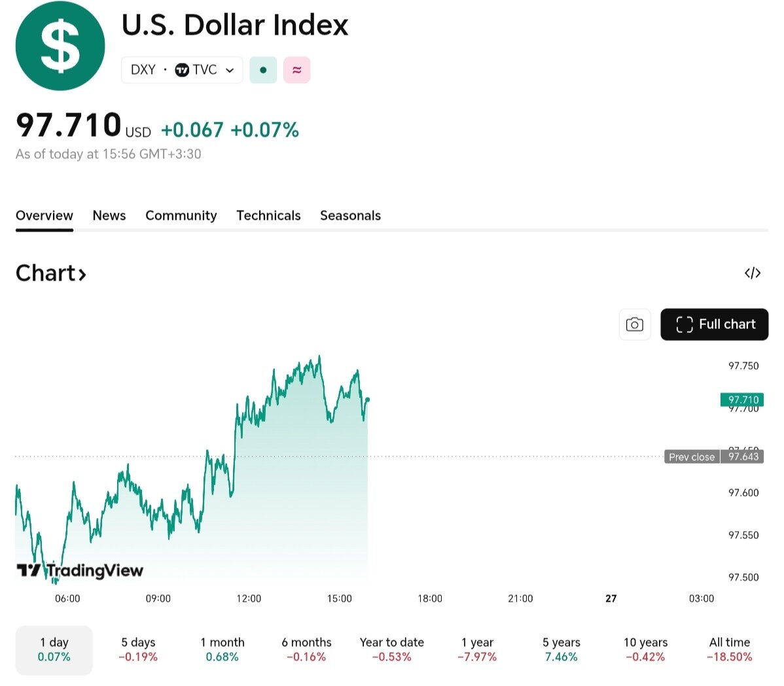This screenshot has width=784, height=686.
Task: Open the DXY TVC symbol dropdown
Action: pos(230,70)
